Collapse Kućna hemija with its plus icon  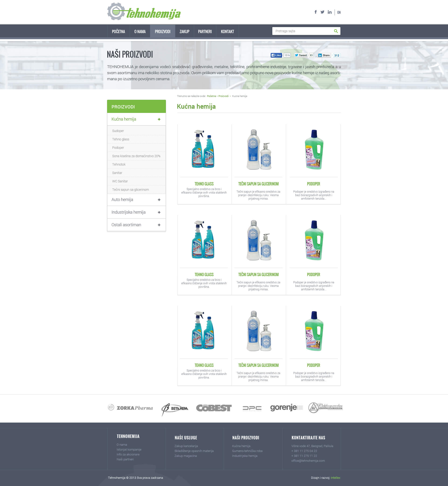(x=159, y=119)
